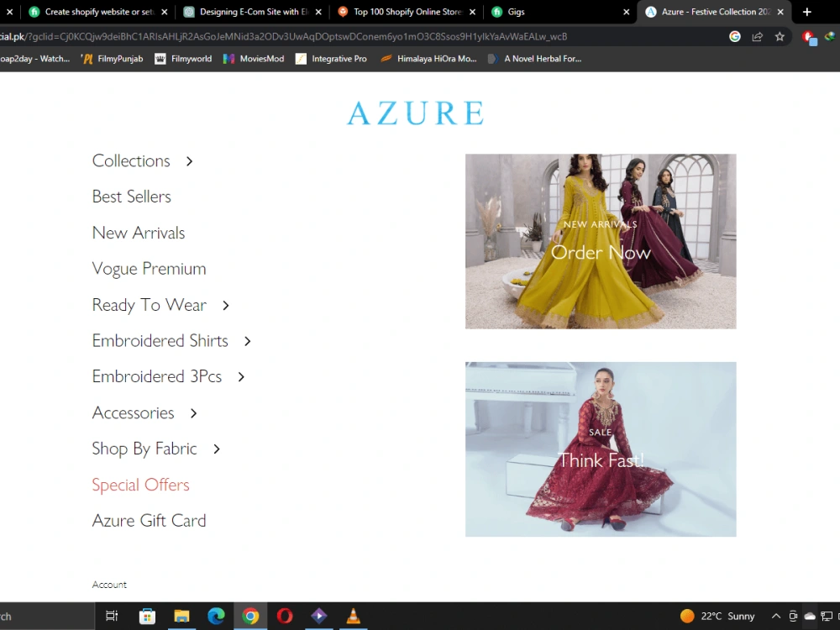Open the A Novel Herbal For bookmark
The image size is (840, 630).
tap(534, 59)
